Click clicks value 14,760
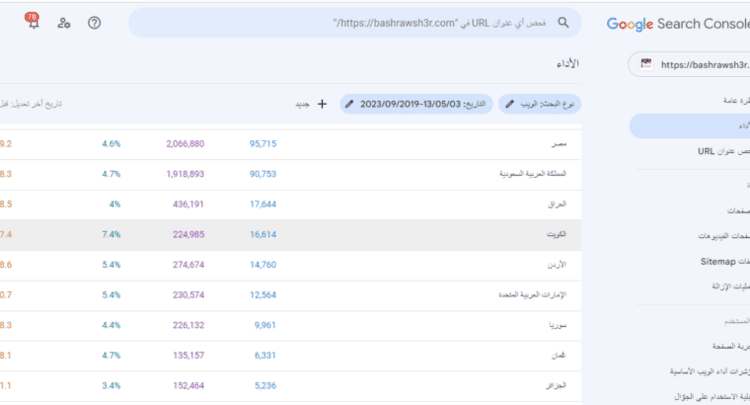The image size is (750, 405). click(263, 264)
